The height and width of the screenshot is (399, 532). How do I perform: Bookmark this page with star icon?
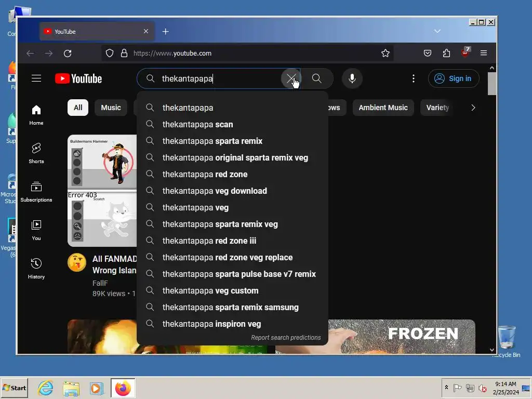(x=385, y=54)
